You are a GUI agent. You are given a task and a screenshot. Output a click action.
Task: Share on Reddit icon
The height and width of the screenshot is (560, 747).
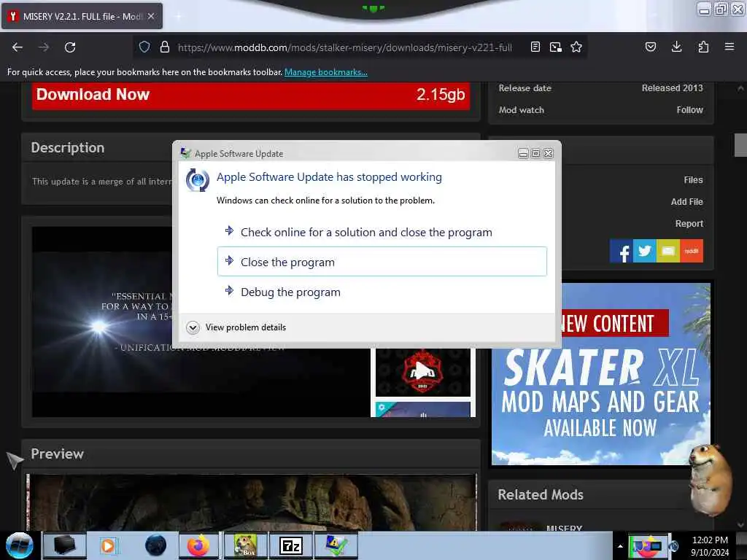(x=692, y=251)
